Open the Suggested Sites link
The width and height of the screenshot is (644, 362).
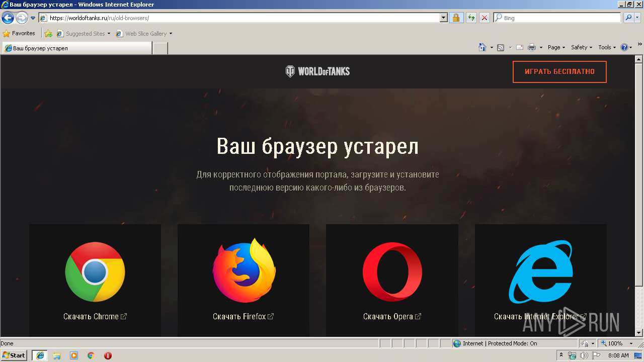coord(84,34)
